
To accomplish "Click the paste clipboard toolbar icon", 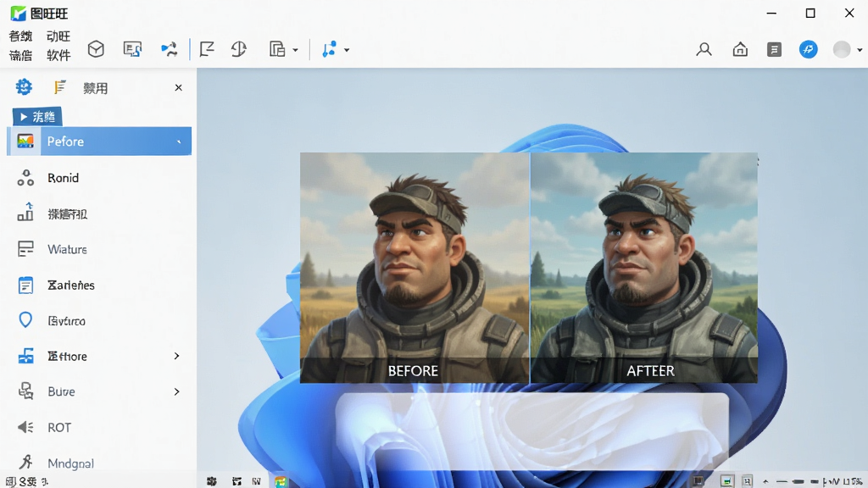I will [x=277, y=49].
